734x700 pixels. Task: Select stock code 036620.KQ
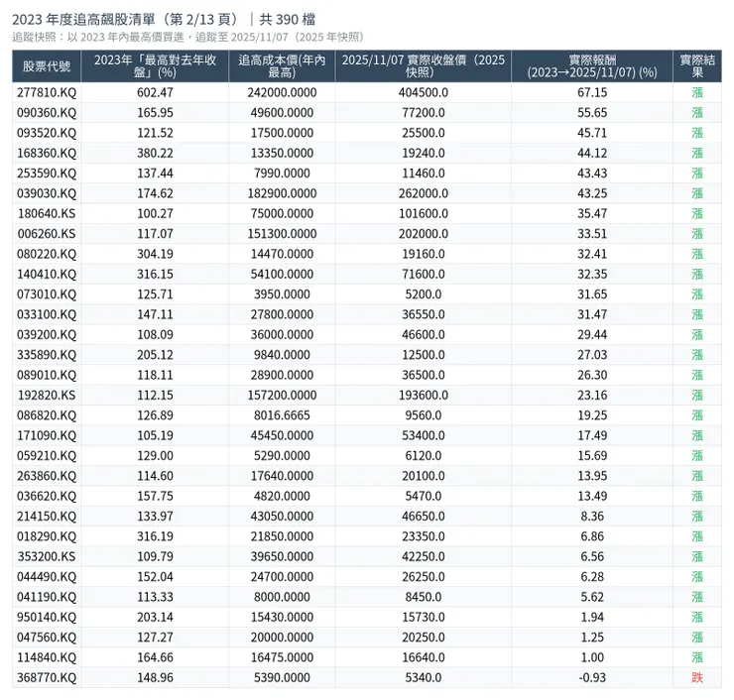(47, 496)
